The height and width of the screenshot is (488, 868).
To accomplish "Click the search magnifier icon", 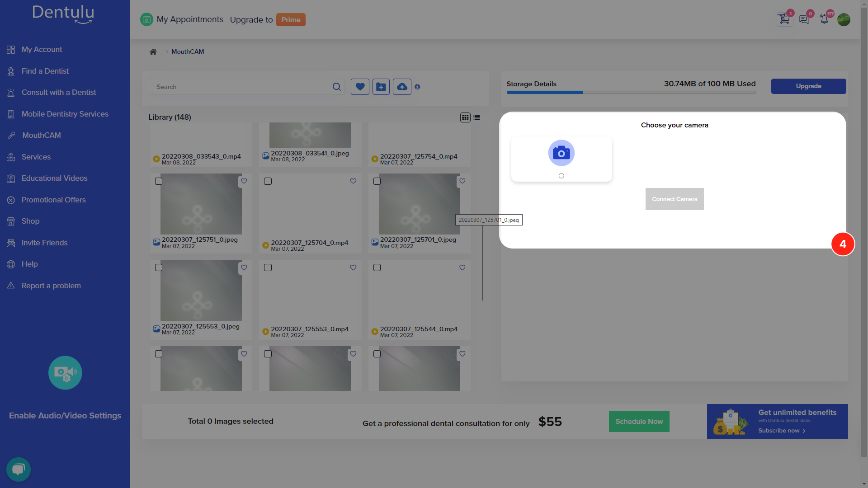I will (336, 87).
